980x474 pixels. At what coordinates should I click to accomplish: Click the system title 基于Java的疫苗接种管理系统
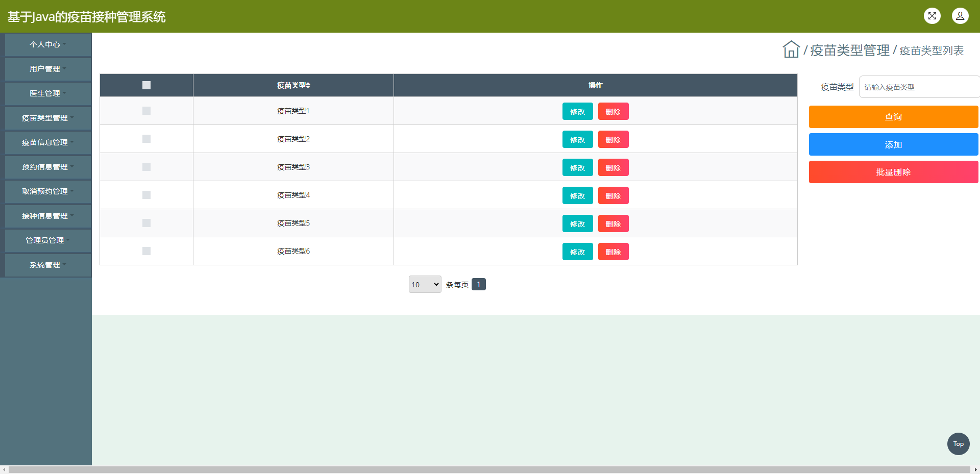(x=86, y=17)
